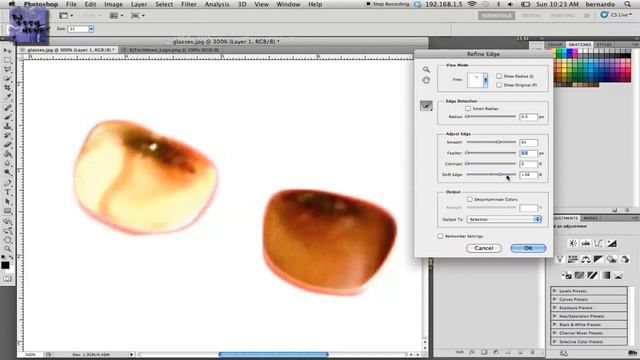Screen dimensions: 640x360
Task: Open the Layer menu
Action: point(139,4)
